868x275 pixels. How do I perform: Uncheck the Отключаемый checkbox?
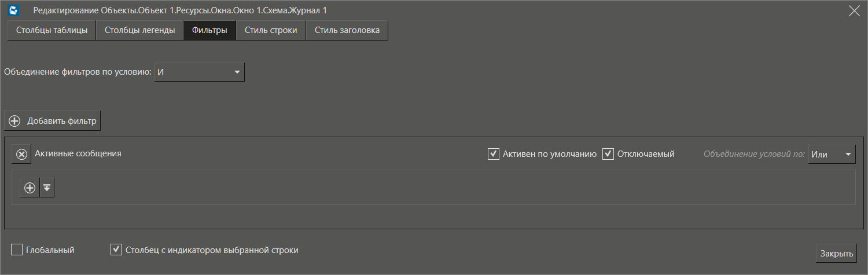click(x=608, y=154)
